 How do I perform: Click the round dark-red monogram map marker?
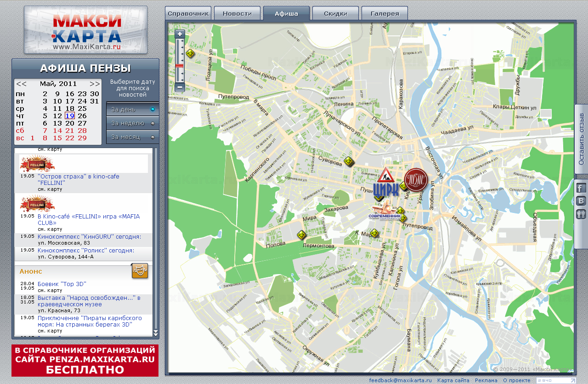coord(416,180)
